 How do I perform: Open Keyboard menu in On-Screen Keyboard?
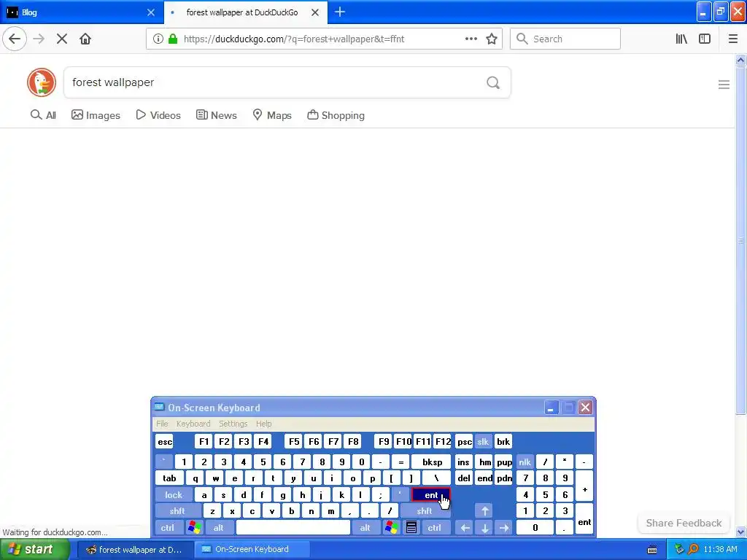click(193, 424)
